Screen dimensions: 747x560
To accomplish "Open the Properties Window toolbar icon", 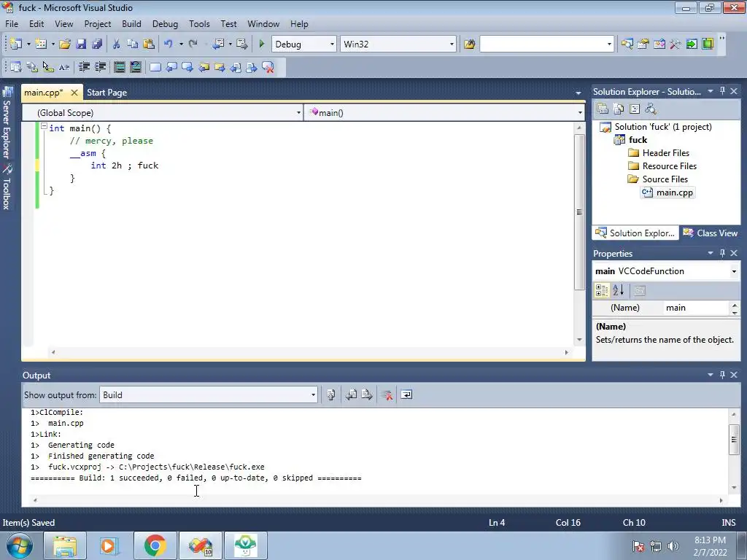I will click(x=643, y=44).
